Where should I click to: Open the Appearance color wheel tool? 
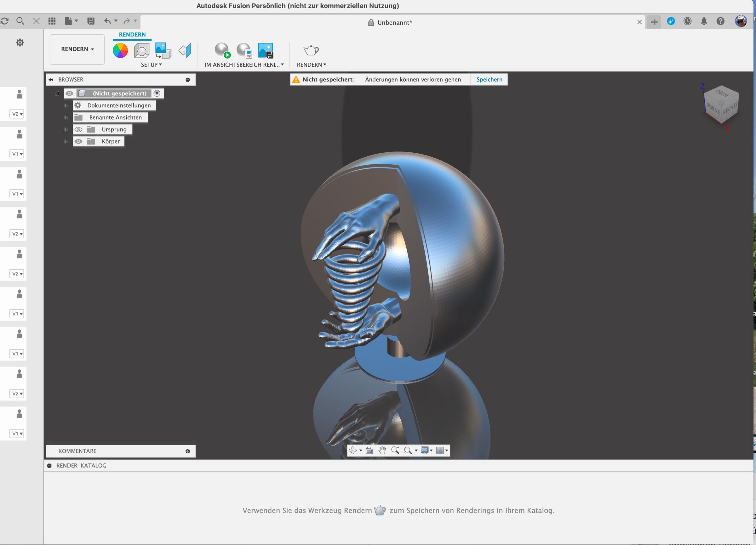[120, 51]
